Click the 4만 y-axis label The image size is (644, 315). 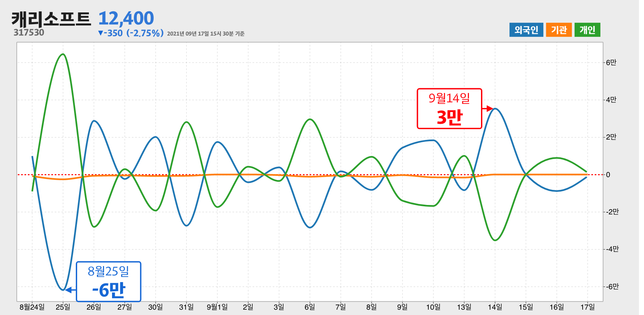pos(611,100)
